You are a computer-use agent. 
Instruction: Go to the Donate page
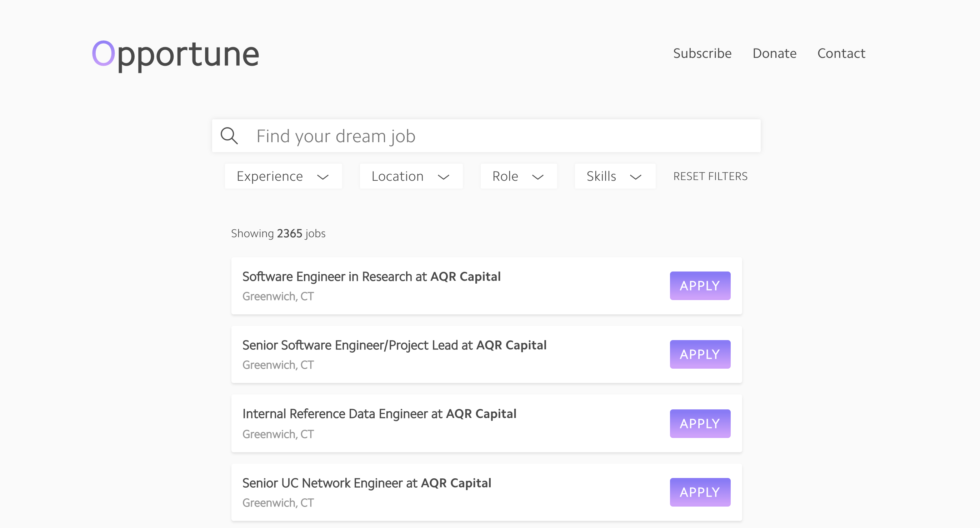pos(774,53)
